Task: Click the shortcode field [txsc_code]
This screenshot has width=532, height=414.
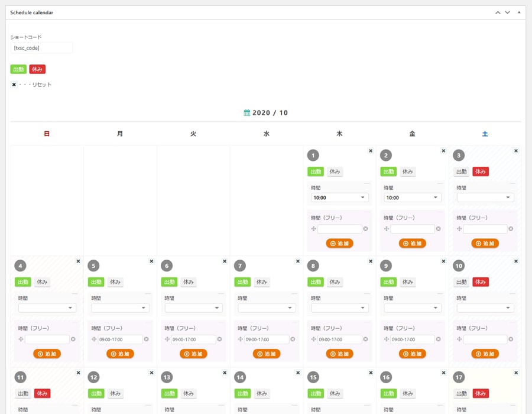Action: [x=41, y=48]
